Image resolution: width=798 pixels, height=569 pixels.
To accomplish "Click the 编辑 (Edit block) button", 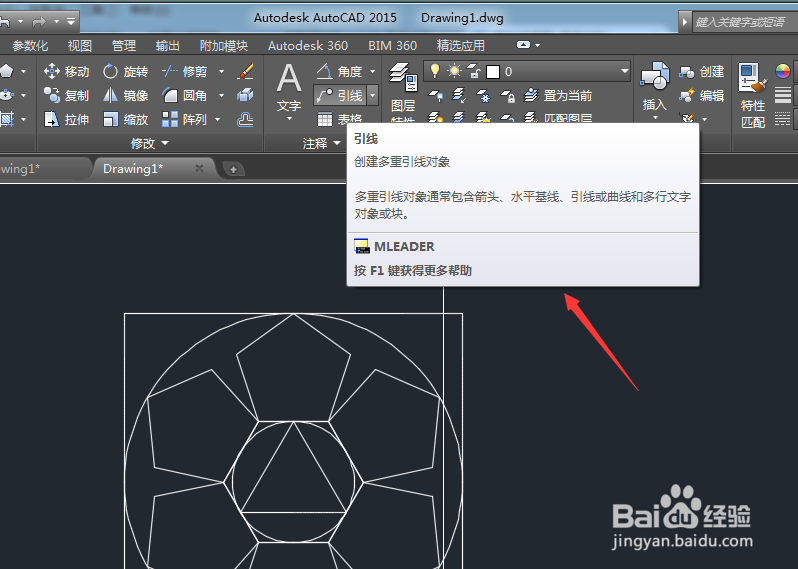I will 702,95.
